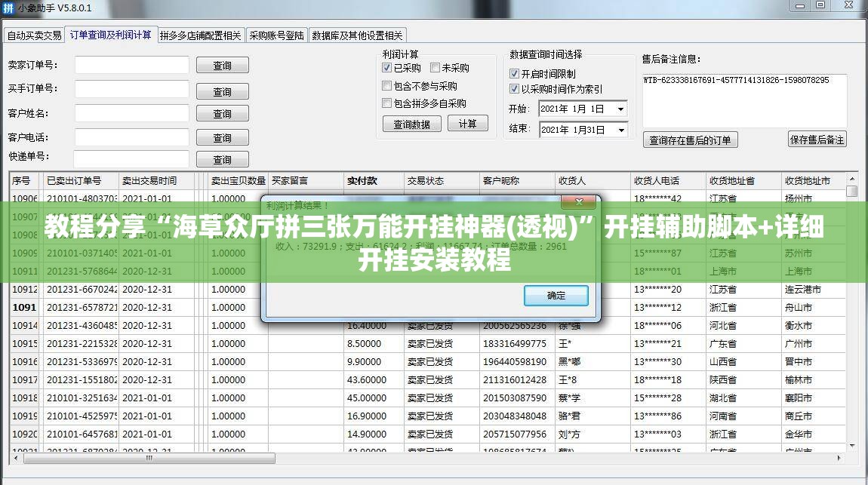Click 查询存在售后的订单 button
This screenshot has width=868, height=485.
pyautogui.click(x=691, y=140)
